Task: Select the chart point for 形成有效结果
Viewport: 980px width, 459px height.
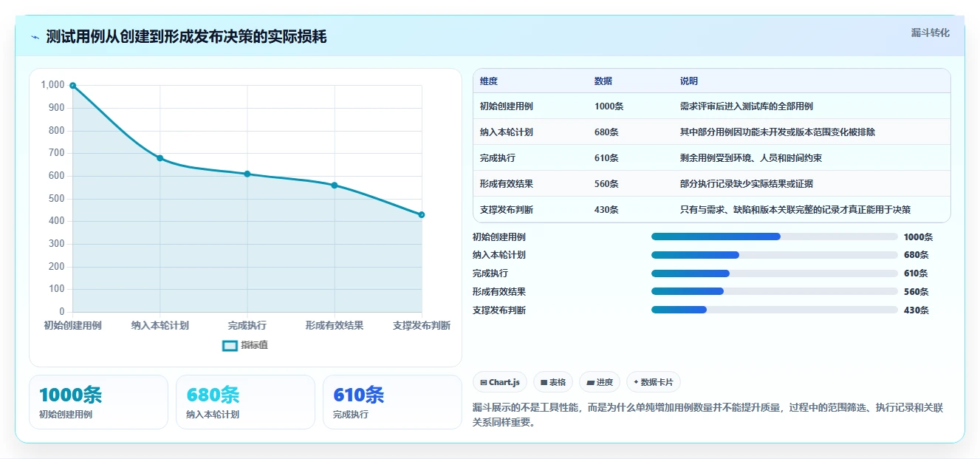Action: click(x=335, y=186)
